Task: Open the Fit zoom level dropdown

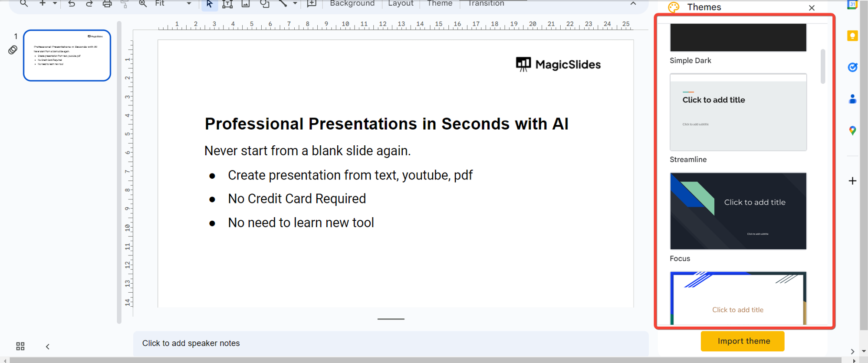Action: [x=173, y=3]
